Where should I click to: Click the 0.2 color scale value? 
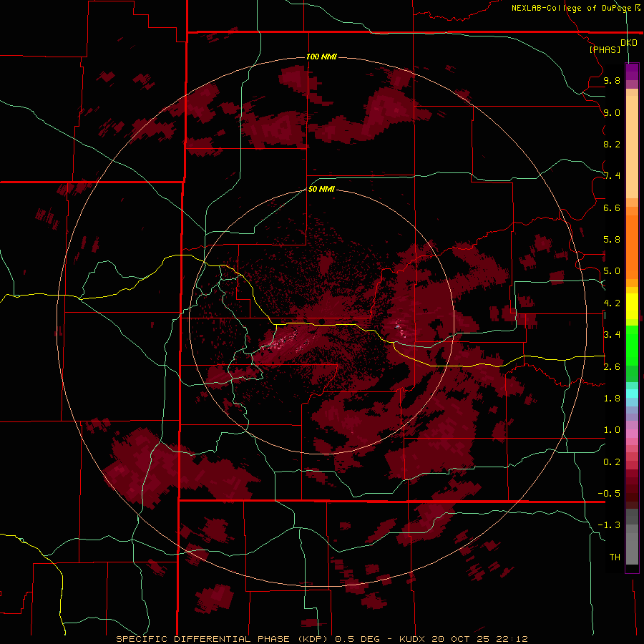coord(612,462)
